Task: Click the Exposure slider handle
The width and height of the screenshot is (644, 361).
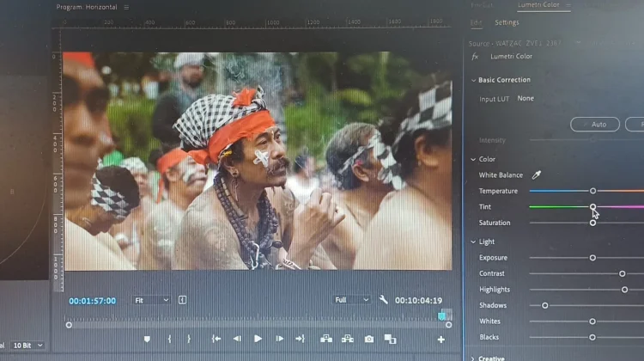Action: [x=592, y=258]
